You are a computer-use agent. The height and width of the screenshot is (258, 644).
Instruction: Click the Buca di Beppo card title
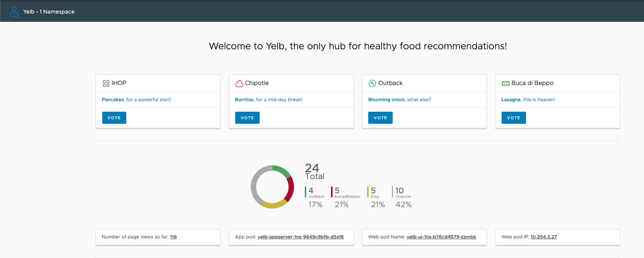pyautogui.click(x=532, y=83)
